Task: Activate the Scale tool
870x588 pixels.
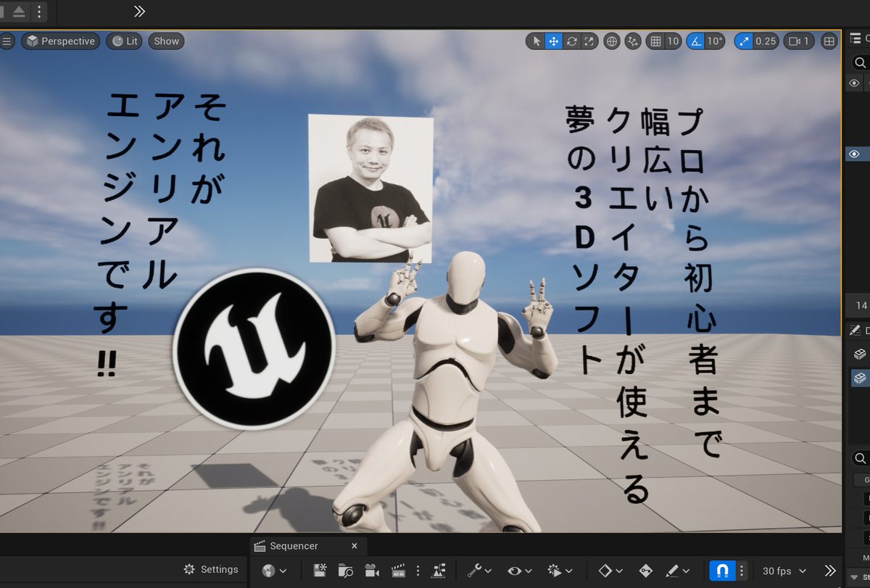Action: 589,41
